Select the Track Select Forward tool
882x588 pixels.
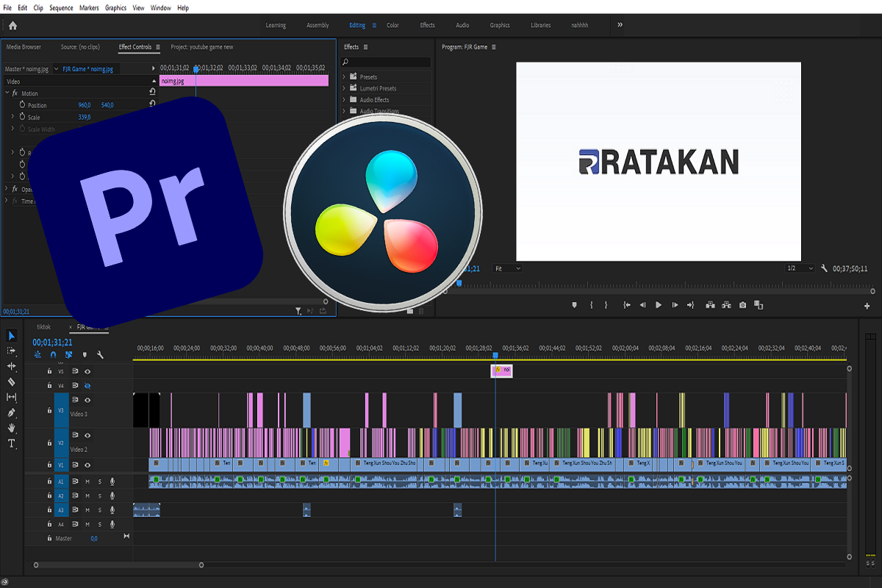12,351
